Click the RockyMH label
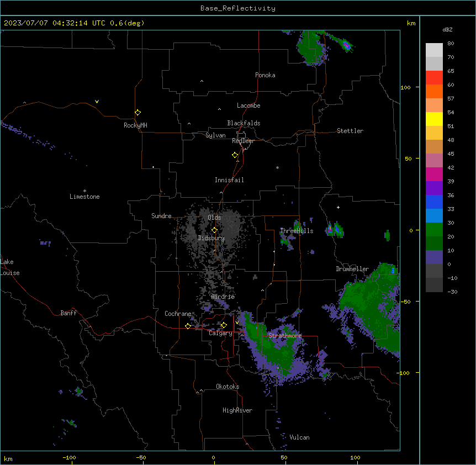The width and height of the screenshot is (476, 465). [x=135, y=125]
